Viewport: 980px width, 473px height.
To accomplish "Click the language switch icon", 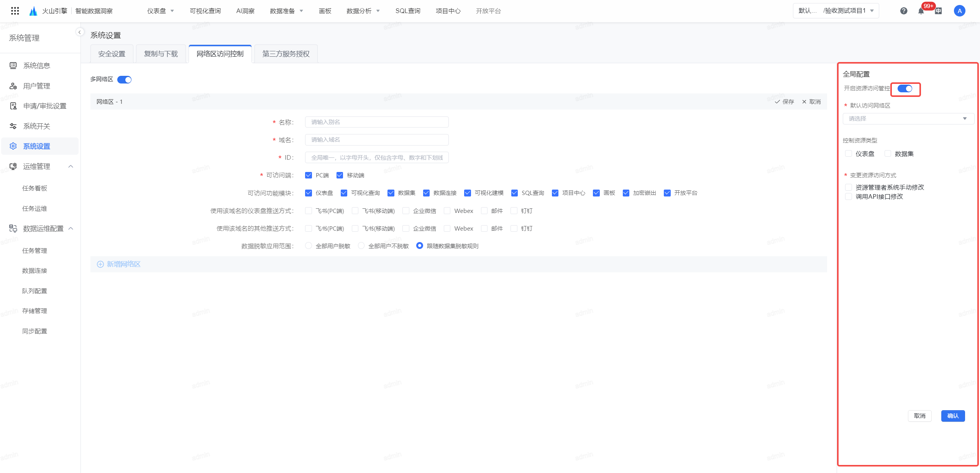I will 939,11.
